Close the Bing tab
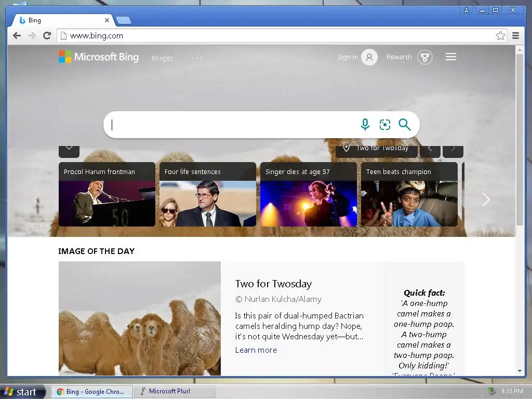The width and height of the screenshot is (532, 399). click(x=107, y=20)
